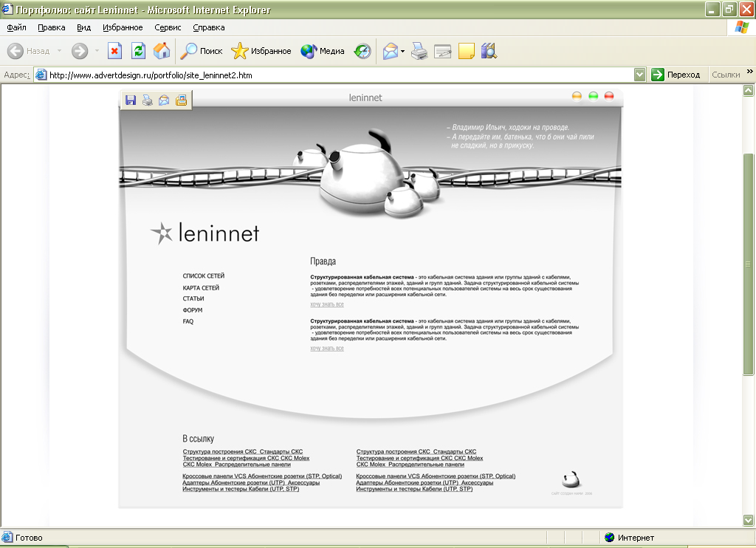Click the Edit page toolbar icon

pos(443,51)
